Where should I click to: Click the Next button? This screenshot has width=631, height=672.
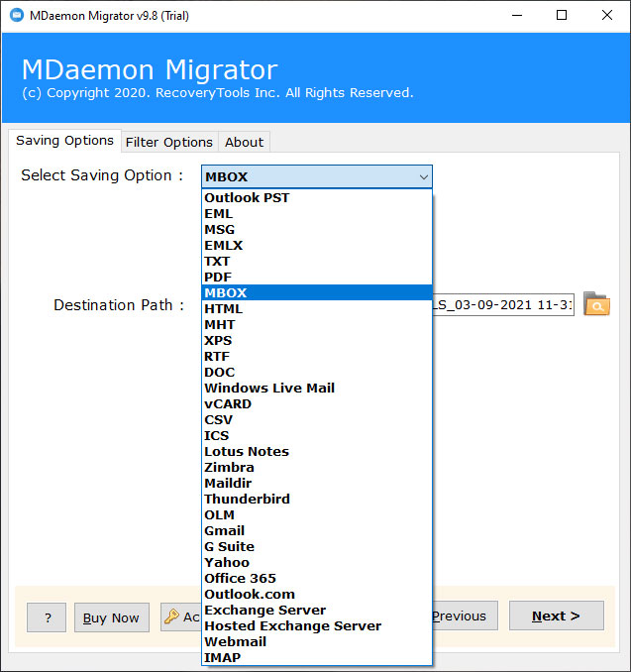556,616
